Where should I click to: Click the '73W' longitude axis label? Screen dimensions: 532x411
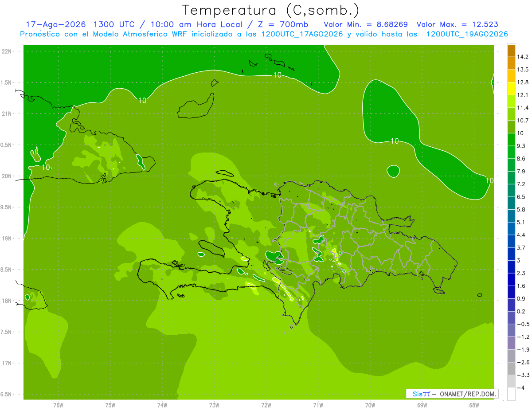(214, 405)
